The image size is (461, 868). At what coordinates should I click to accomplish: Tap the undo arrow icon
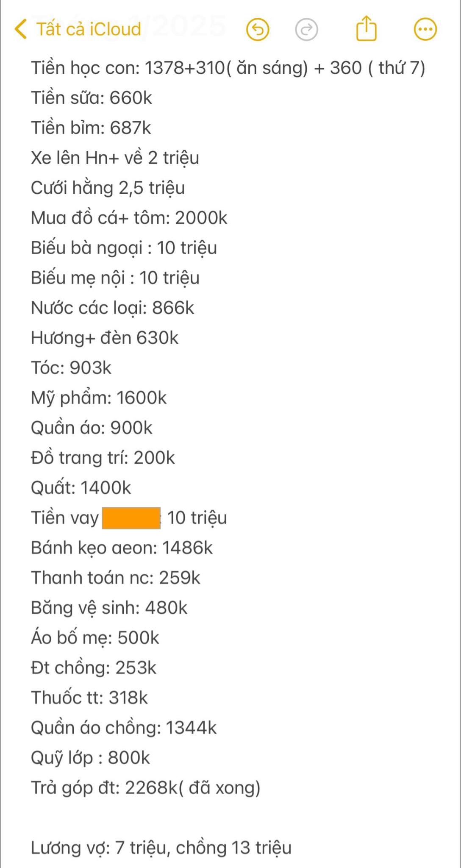click(x=258, y=30)
